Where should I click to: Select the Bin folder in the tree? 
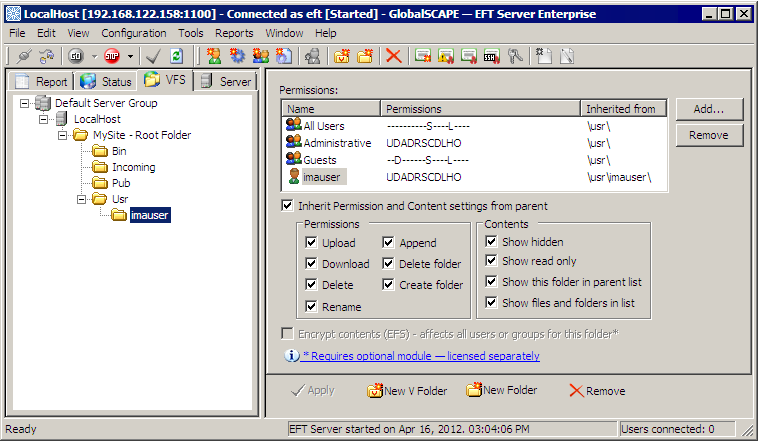tap(119, 151)
